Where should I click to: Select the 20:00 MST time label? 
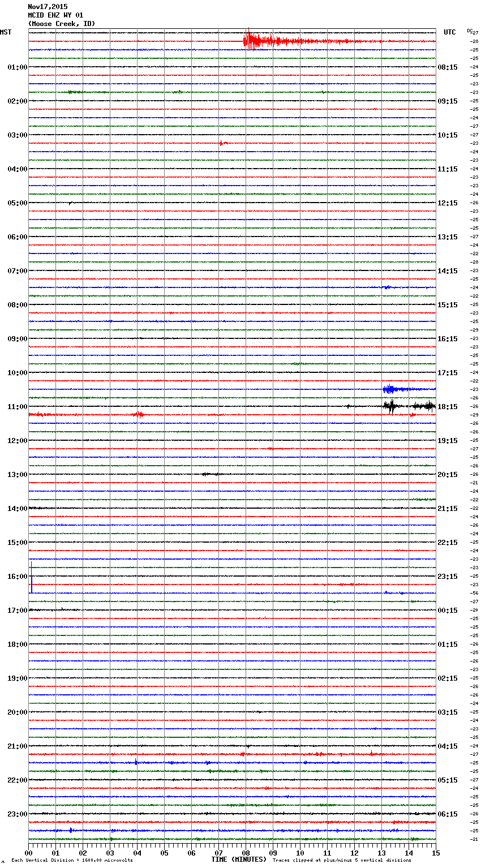(18, 712)
